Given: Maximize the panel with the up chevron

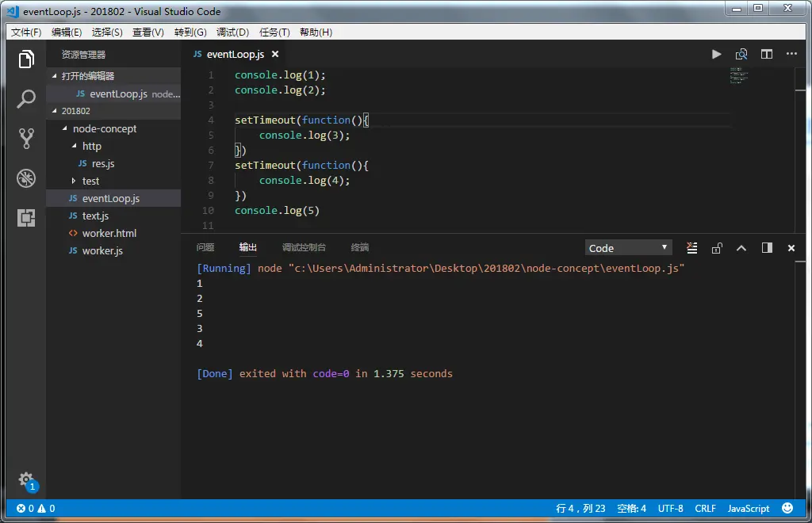Looking at the screenshot, I should pos(741,248).
